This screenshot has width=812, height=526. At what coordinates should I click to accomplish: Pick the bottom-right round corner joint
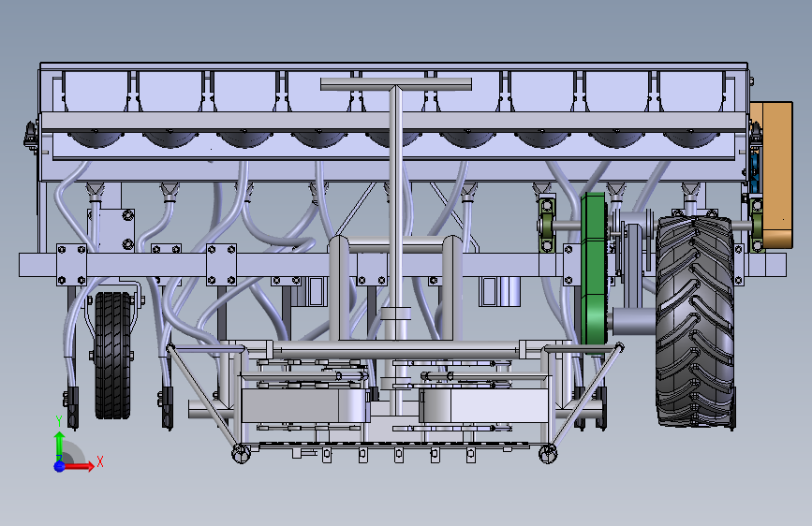(548, 454)
